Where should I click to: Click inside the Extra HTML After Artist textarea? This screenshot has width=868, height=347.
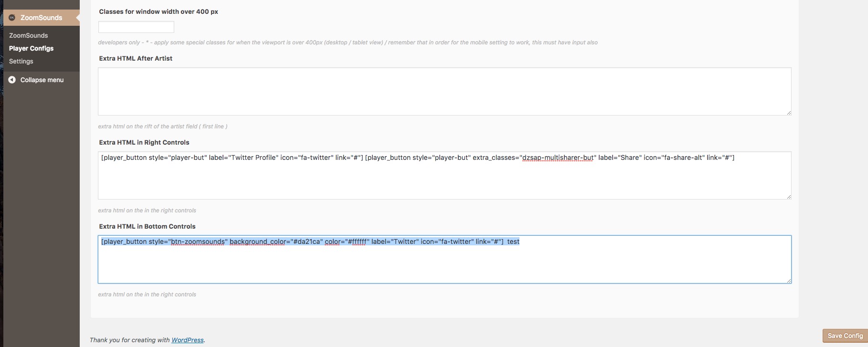[x=444, y=91]
